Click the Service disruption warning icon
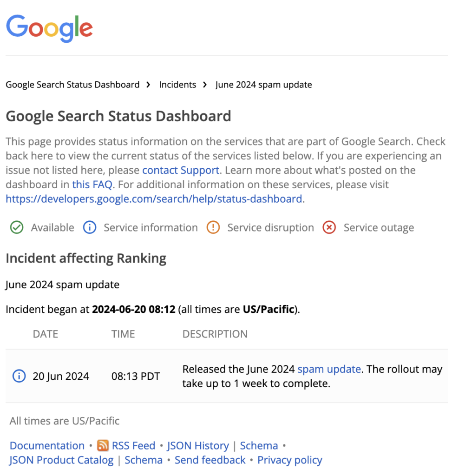The image size is (452, 476). [213, 227]
